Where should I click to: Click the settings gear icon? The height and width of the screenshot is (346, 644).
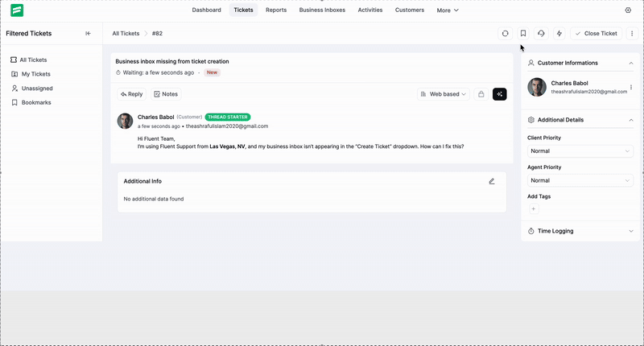click(x=628, y=10)
